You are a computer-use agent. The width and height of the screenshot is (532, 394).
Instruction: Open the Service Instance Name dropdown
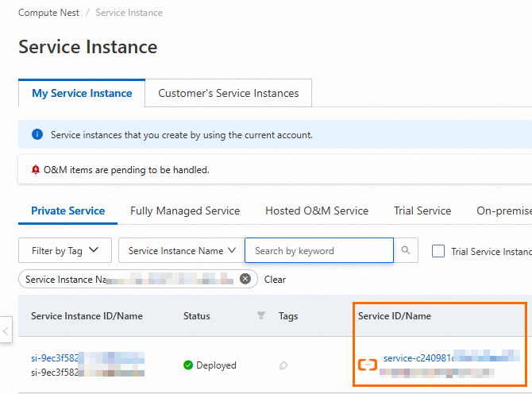(182, 251)
